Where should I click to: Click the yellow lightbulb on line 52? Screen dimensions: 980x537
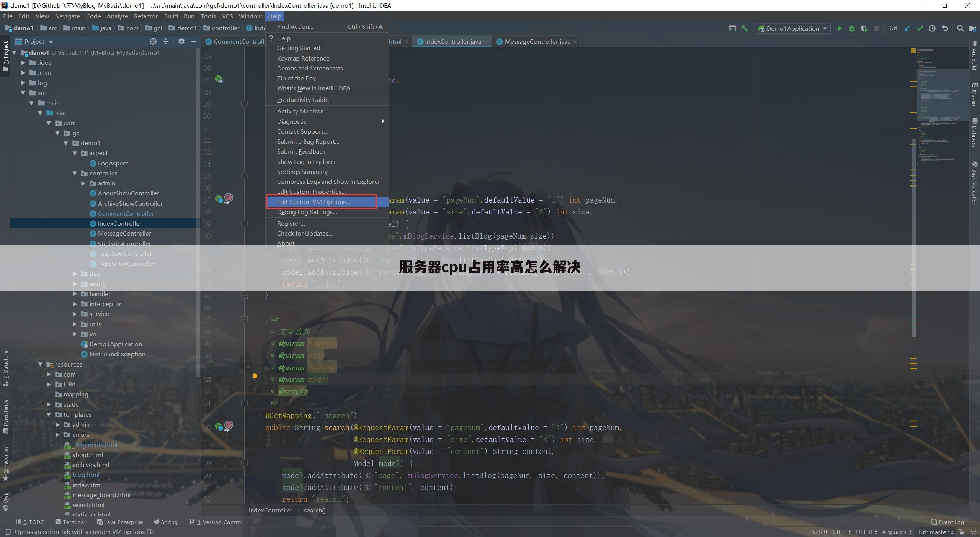255,377
